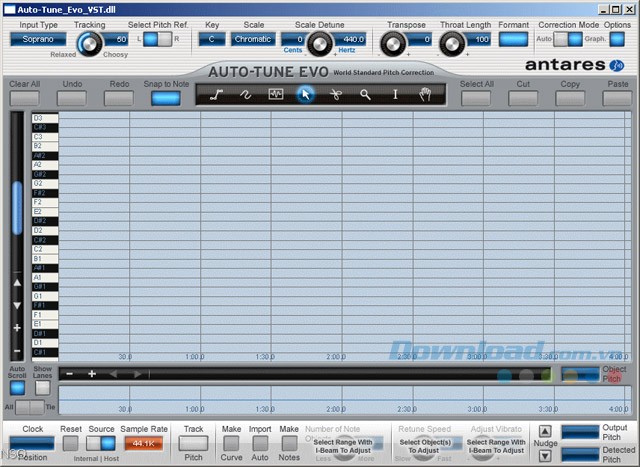The width and height of the screenshot is (640, 467).
Task: Click the Throat Length knob
Action: (452, 44)
